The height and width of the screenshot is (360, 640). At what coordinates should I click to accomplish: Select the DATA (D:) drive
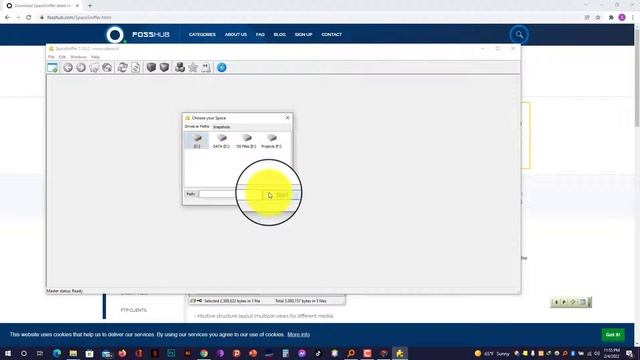(221, 141)
